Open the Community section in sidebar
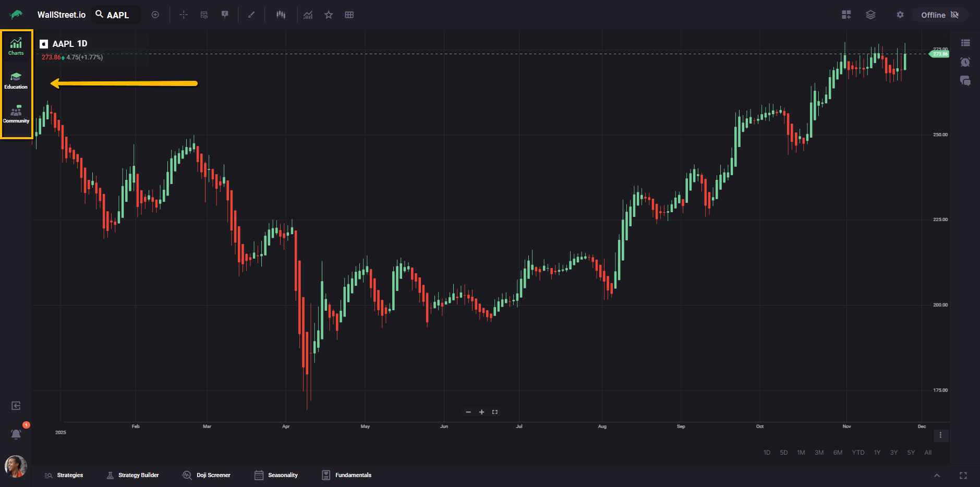This screenshot has width=980, height=487. (16, 114)
